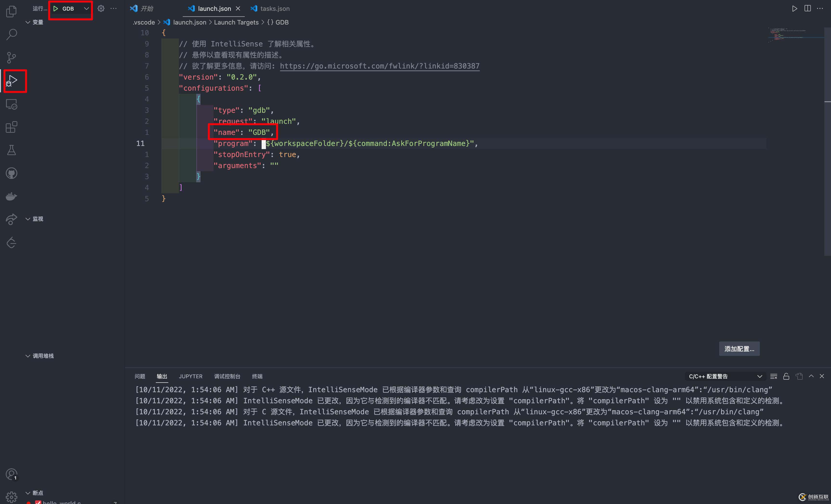Toggle output scroll lock icon
The image size is (831, 504).
[x=786, y=376]
